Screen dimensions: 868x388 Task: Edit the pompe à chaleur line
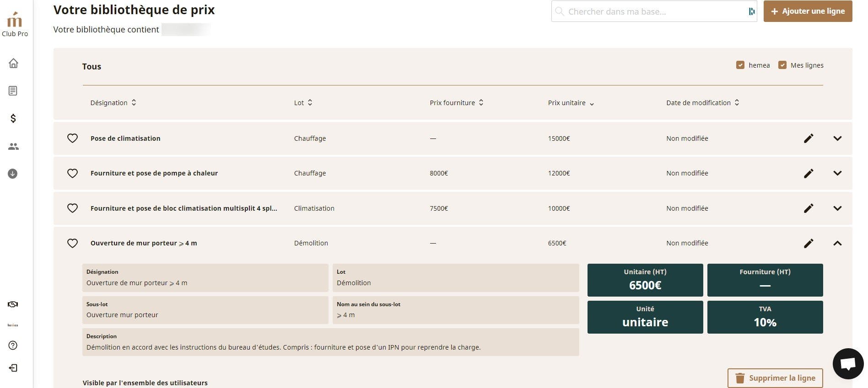tap(809, 173)
